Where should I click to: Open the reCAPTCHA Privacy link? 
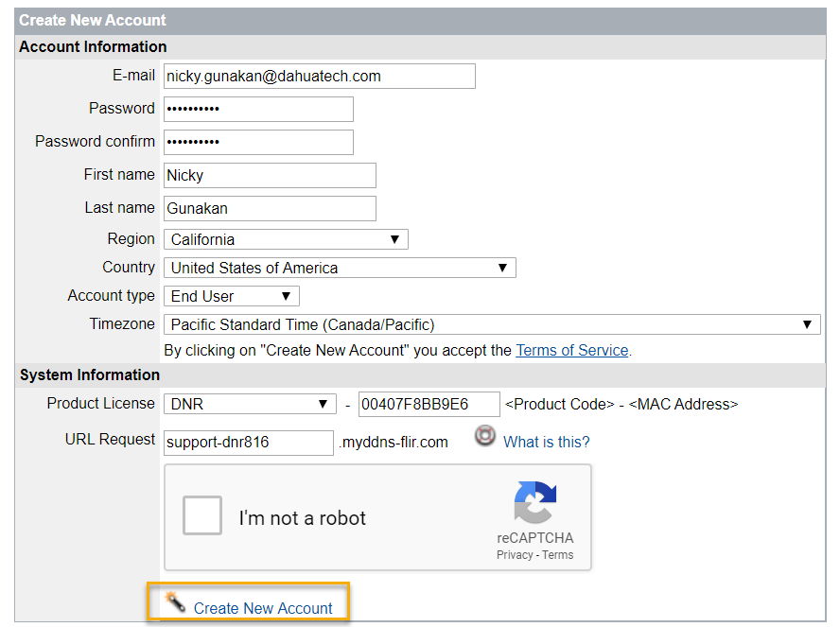coord(514,555)
